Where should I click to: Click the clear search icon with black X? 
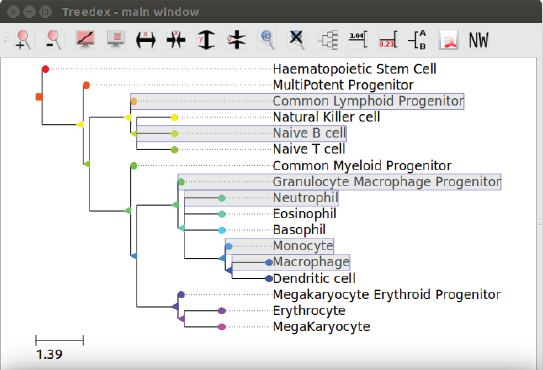pos(297,39)
